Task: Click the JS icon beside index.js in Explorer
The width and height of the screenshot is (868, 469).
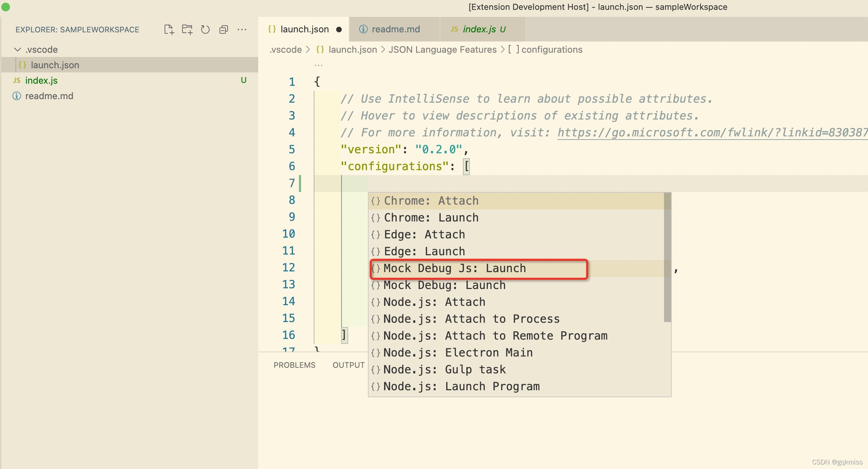Action: click(x=17, y=81)
